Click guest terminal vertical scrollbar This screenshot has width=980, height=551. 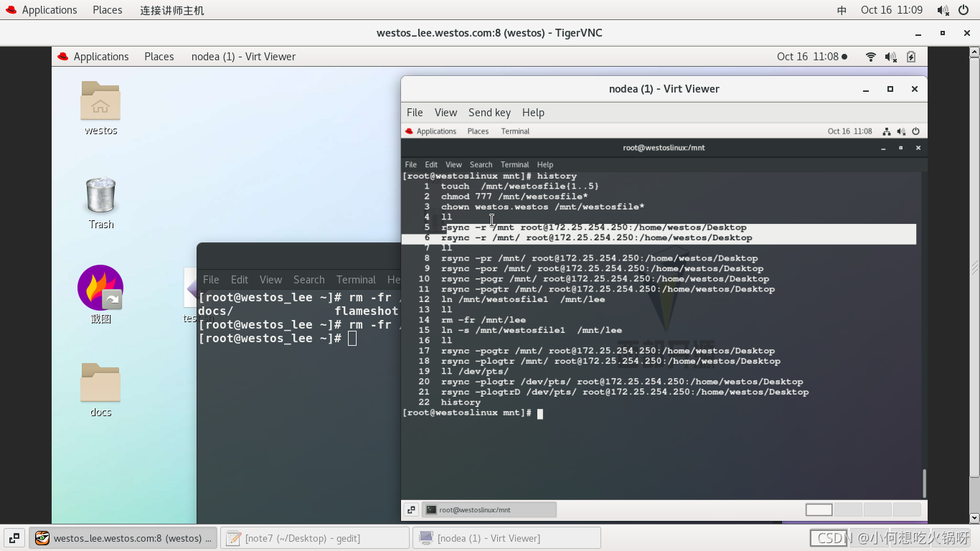pos(924,484)
